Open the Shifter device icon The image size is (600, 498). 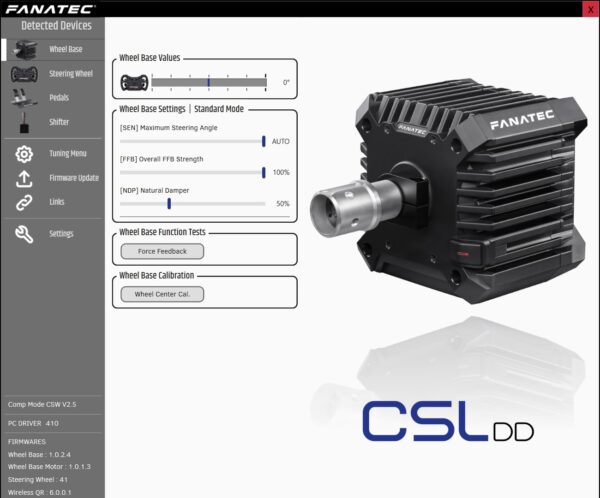pyautogui.click(x=24, y=122)
